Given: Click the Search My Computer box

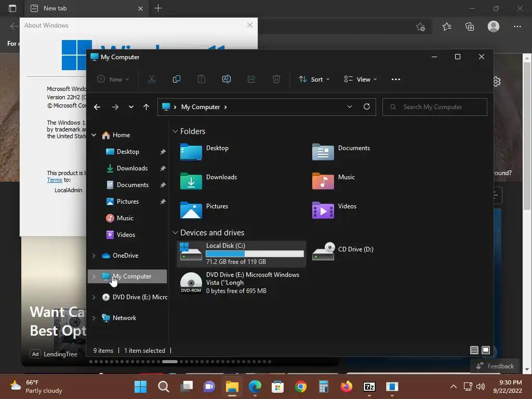Looking at the screenshot, I should click(x=435, y=107).
